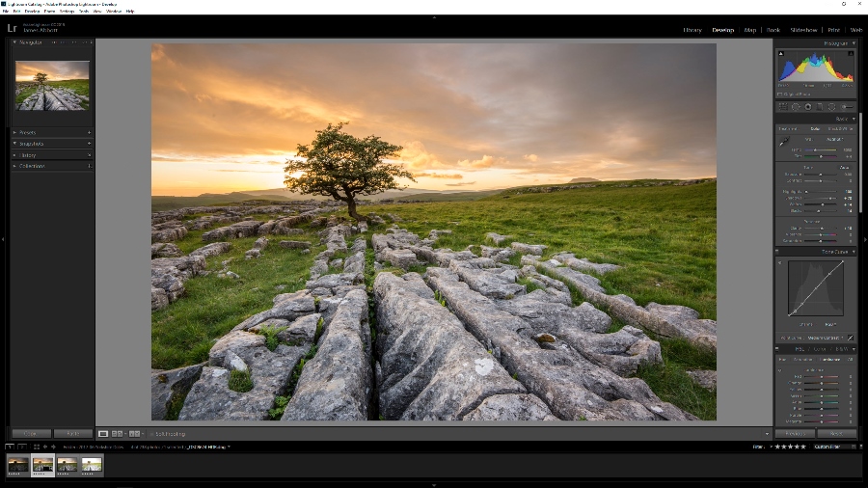Pick the White Balance eyedropper
This screenshot has width=868, height=488.
[x=784, y=142]
